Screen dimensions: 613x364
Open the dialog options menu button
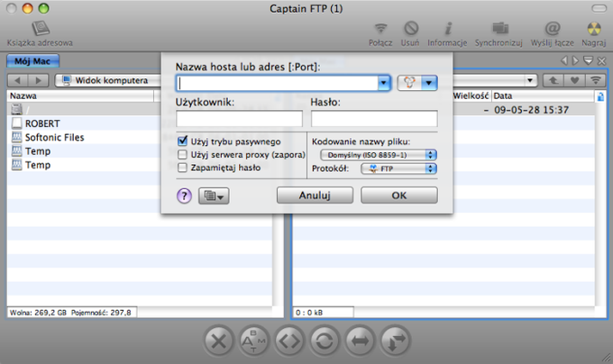click(x=214, y=196)
